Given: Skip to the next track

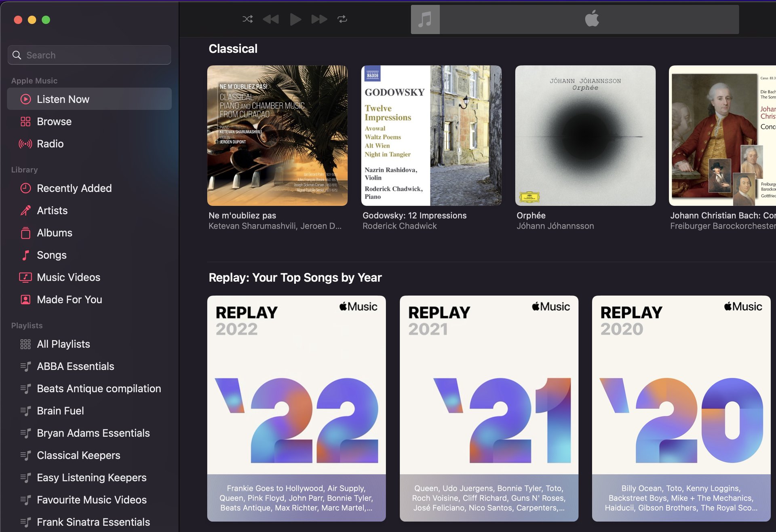Looking at the screenshot, I should [x=319, y=19].
